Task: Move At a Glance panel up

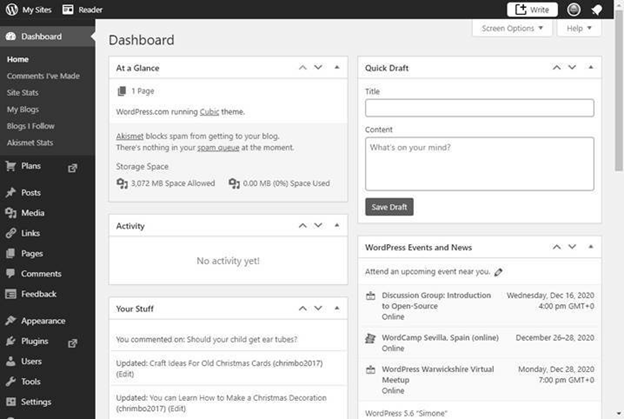Action: (x=303, y=68)
